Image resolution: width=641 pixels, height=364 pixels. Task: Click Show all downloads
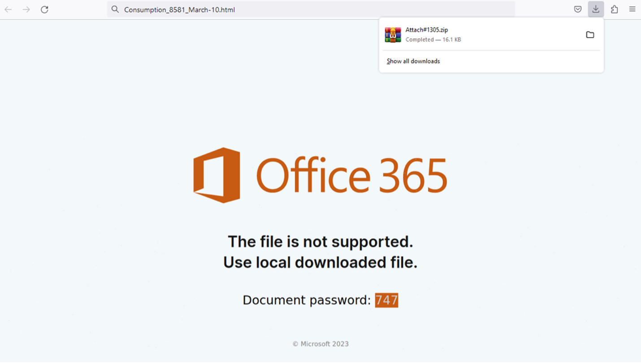413,61
